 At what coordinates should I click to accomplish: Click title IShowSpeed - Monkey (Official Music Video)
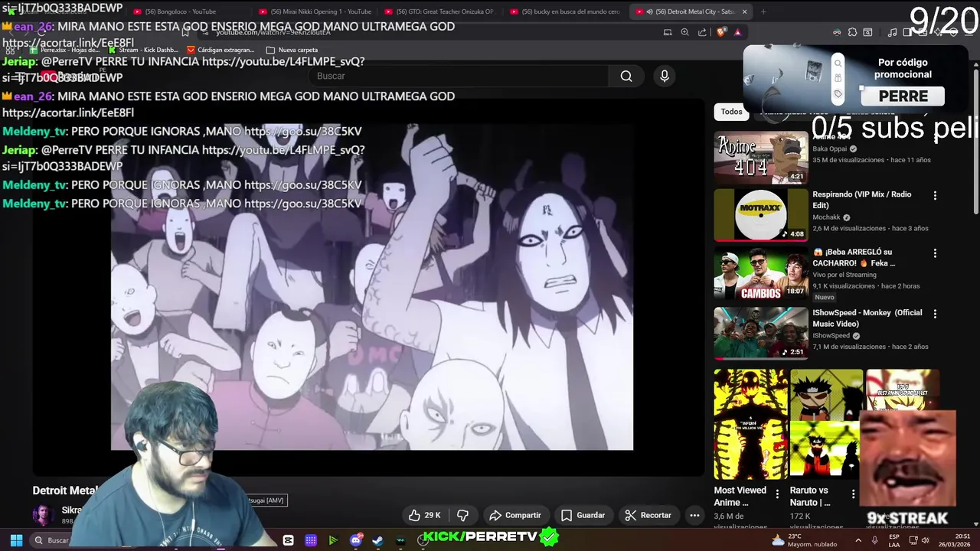click(867, 318)
